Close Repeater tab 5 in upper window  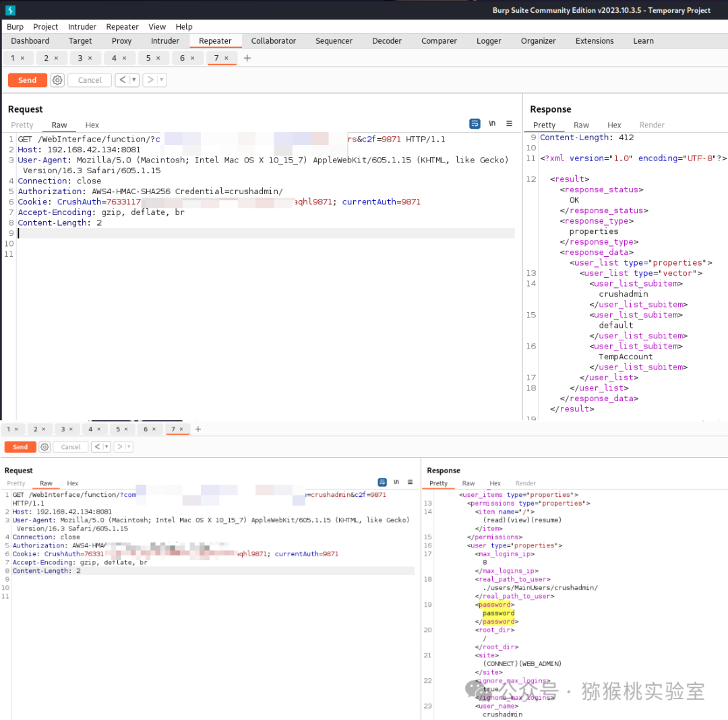pyautogui.click(x=158, y=58)
